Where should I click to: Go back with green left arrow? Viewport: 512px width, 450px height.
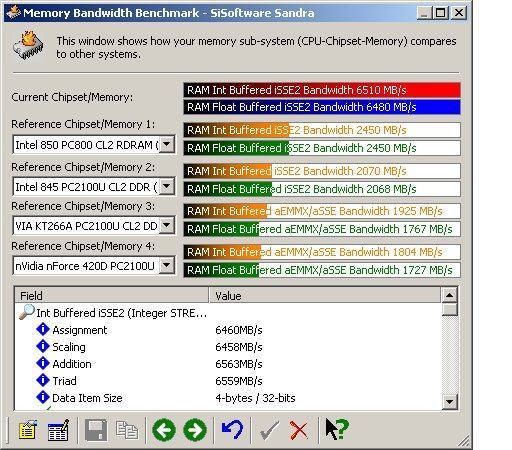pos(164,430)
